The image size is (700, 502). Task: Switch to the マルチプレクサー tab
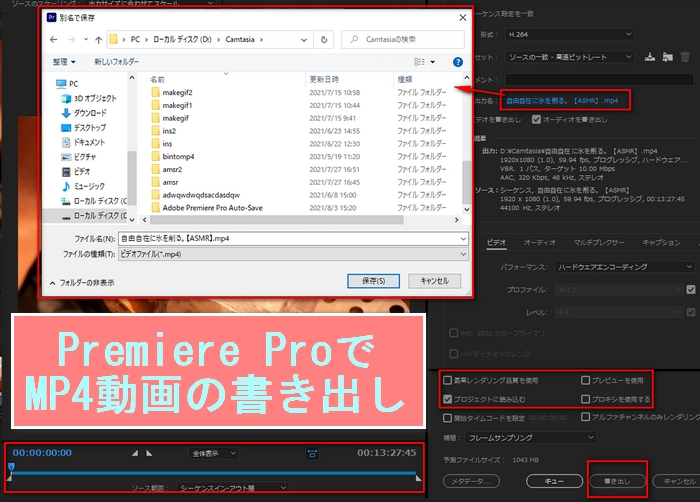click(x=599, y=243)
